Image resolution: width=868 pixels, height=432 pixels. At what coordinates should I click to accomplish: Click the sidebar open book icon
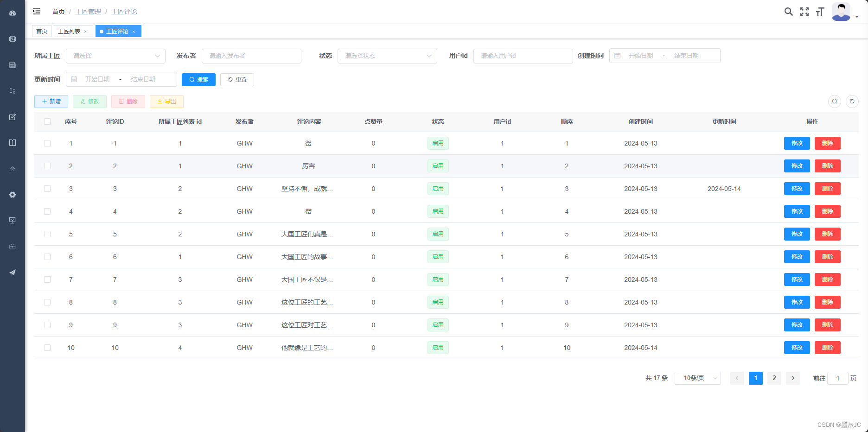click(13, 143)
